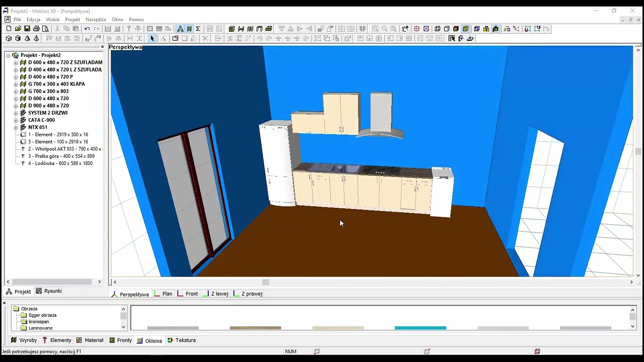Open the Plik menu
Viewport: 644px width, 362px height.
17,20
